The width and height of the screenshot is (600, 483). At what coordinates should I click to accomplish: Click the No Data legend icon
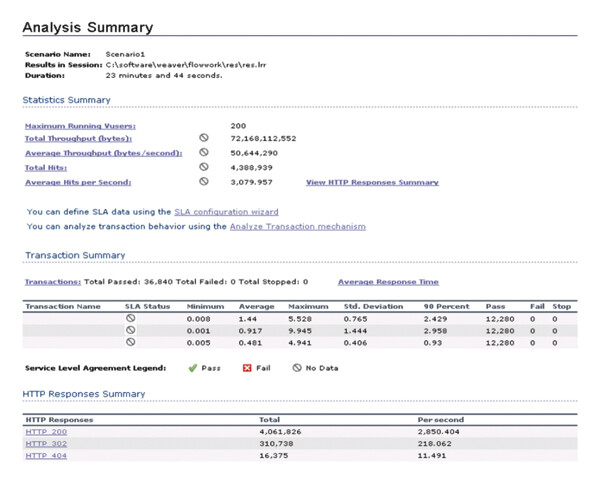(x=297, y=368)
